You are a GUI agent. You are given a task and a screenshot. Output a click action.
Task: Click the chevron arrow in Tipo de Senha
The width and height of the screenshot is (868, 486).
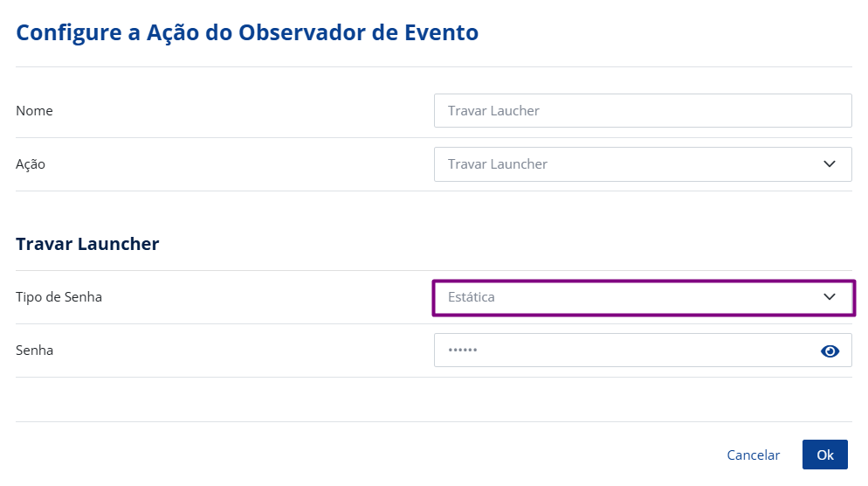tap(830, 297)
